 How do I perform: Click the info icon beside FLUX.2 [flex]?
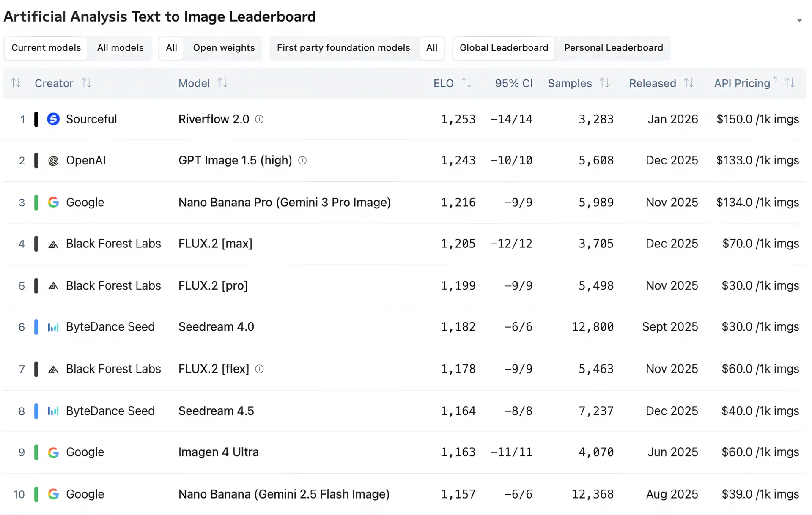(259, 369)
